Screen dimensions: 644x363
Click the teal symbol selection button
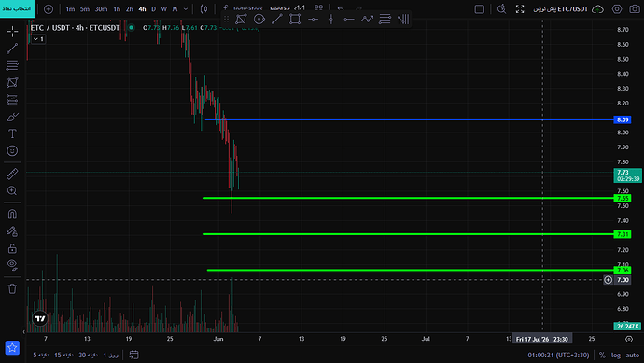click(x=18, y=8)
